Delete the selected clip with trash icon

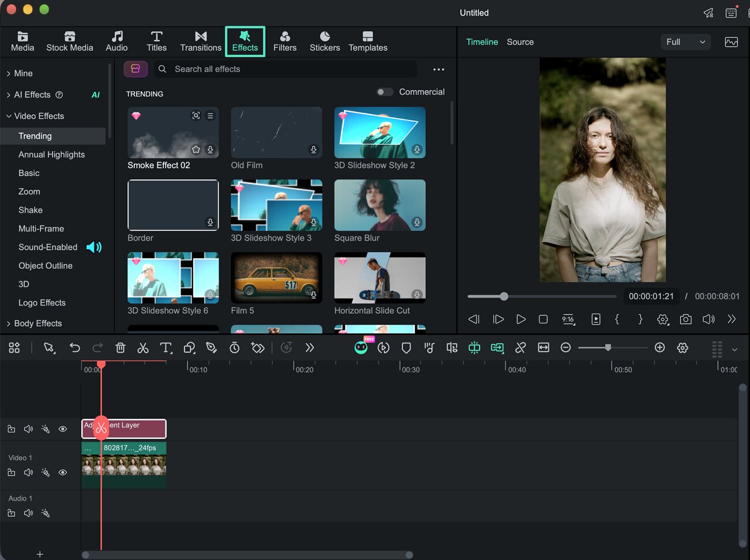[x=120, y=348]
